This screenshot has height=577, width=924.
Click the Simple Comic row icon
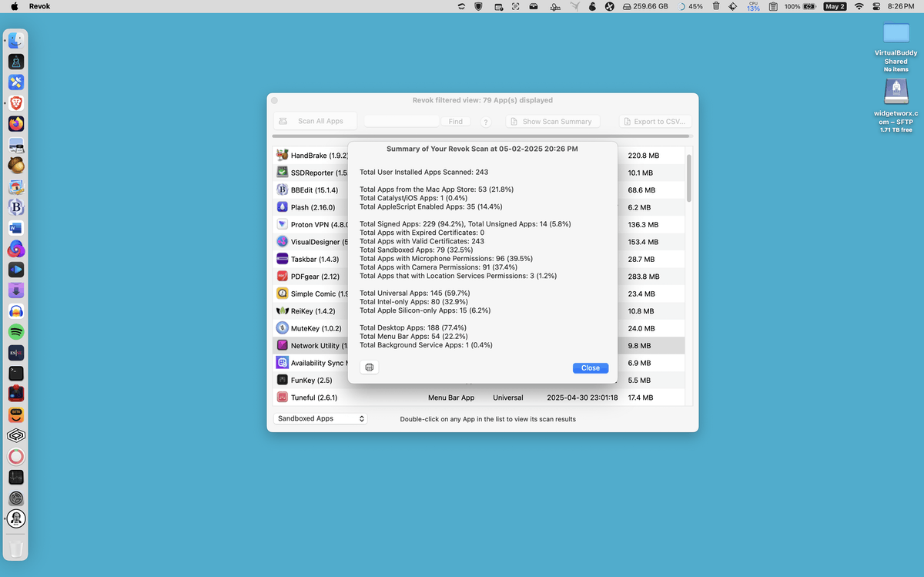(283, 294)
